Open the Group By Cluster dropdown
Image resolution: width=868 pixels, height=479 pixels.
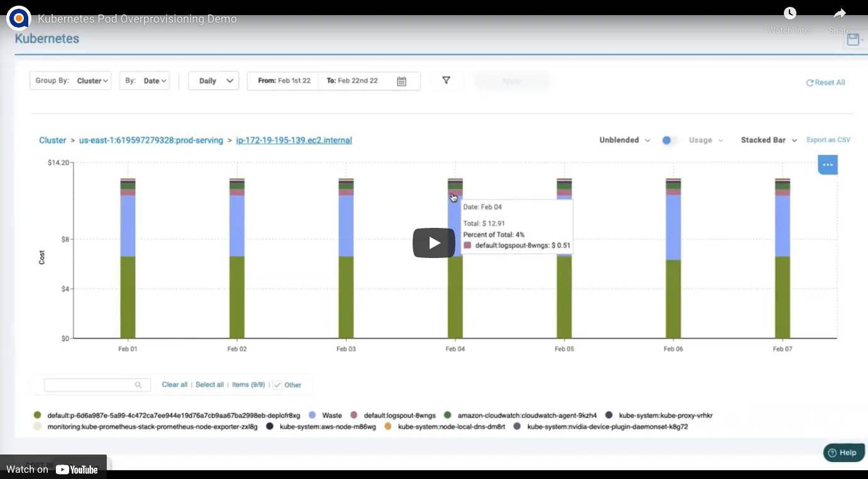coord(70,80)
